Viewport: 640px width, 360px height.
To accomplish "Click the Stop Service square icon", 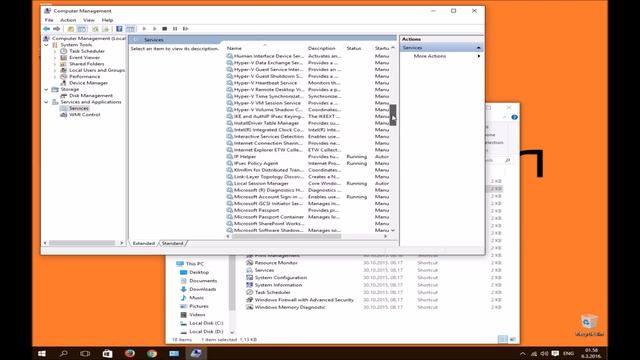I will pos(164,29).
